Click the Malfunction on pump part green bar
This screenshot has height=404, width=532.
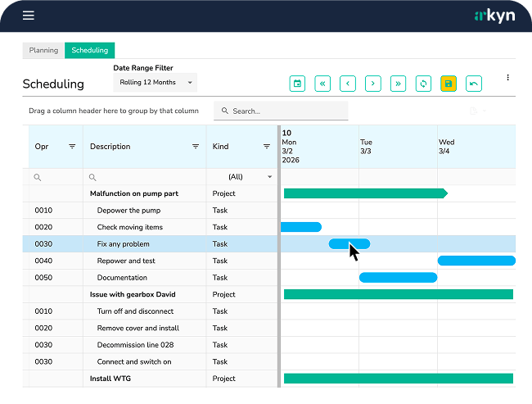pyautogui.click(x=366, y=193)
